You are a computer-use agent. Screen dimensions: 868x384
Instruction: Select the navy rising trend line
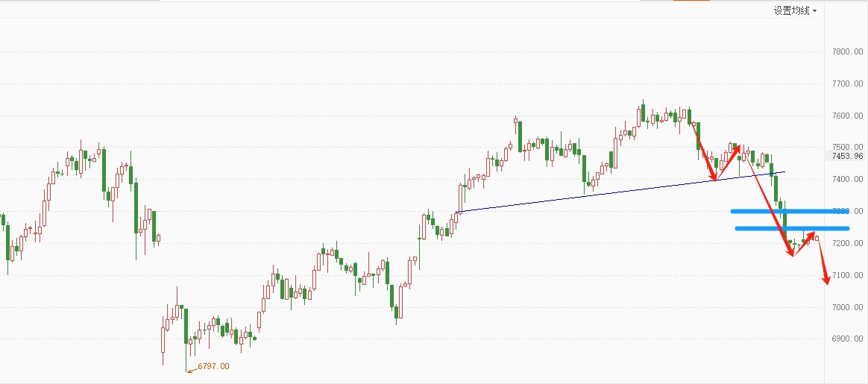point(620,192)
